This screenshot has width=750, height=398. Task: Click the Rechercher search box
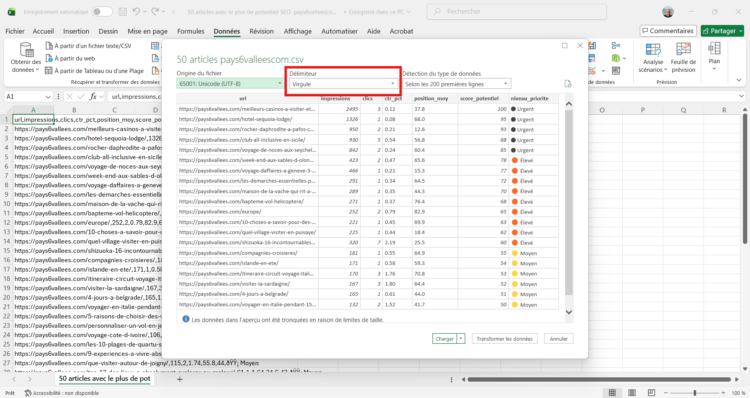coord(517,11)
